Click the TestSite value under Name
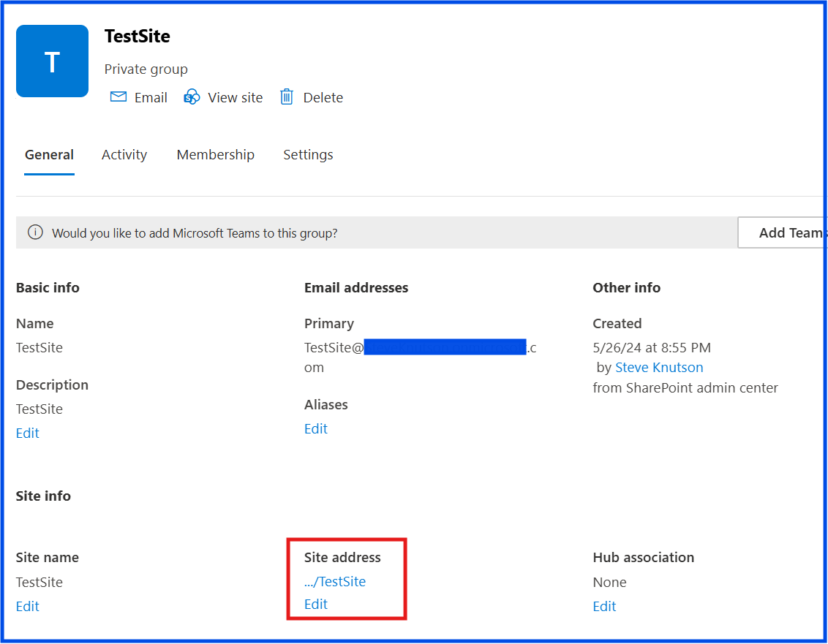This screenshot has height=644, width=828. point(39,348)
